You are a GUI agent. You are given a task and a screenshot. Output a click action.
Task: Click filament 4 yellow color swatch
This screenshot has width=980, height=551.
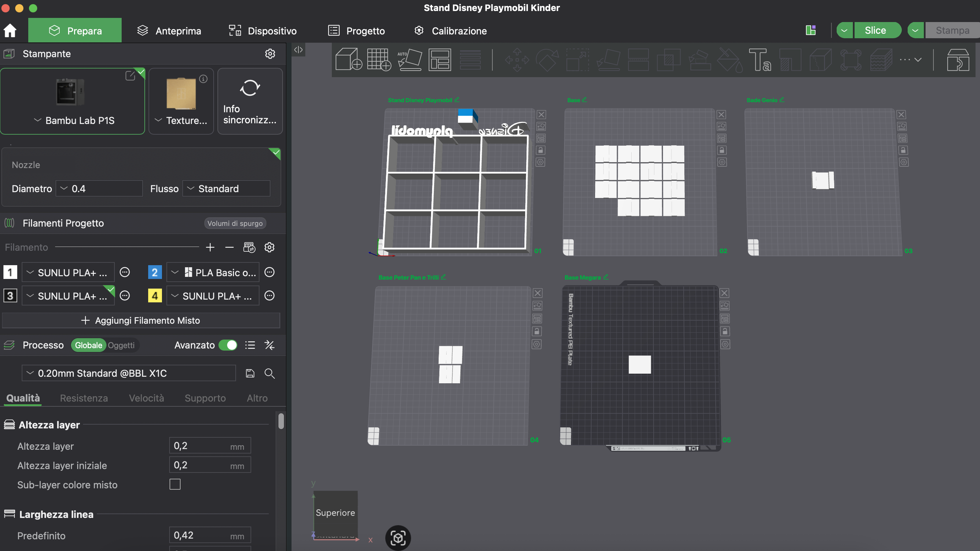(x=155, y=296)
